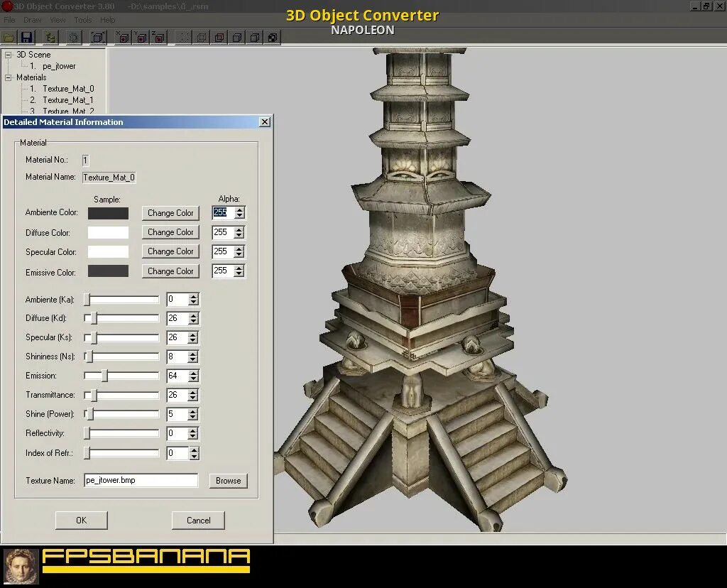Toggle the scene tree panel icon

(50, 38)
